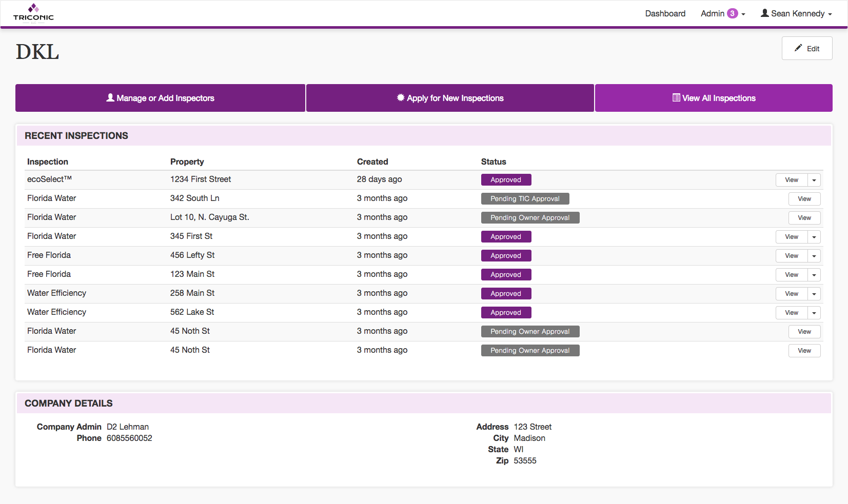Viewport: 848px width, 504px height.
Task: Click the Recent Inspections heading
Action: click(76, 135)
